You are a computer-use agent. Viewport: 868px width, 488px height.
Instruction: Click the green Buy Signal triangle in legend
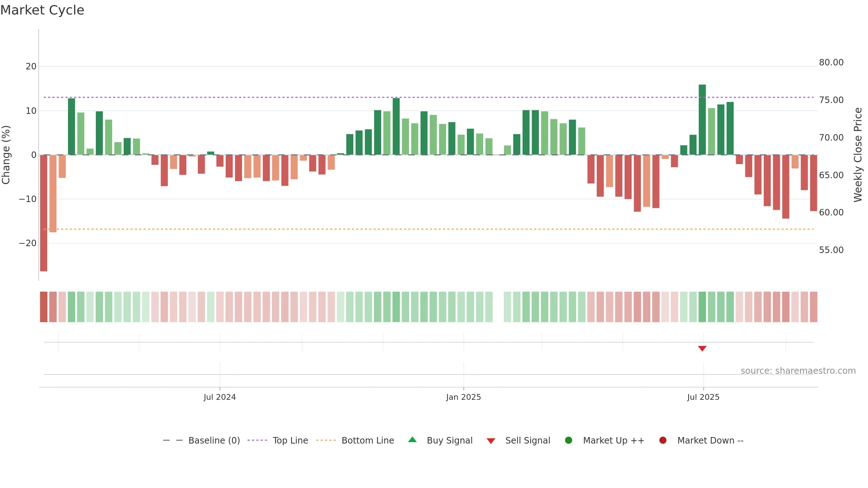412,440
